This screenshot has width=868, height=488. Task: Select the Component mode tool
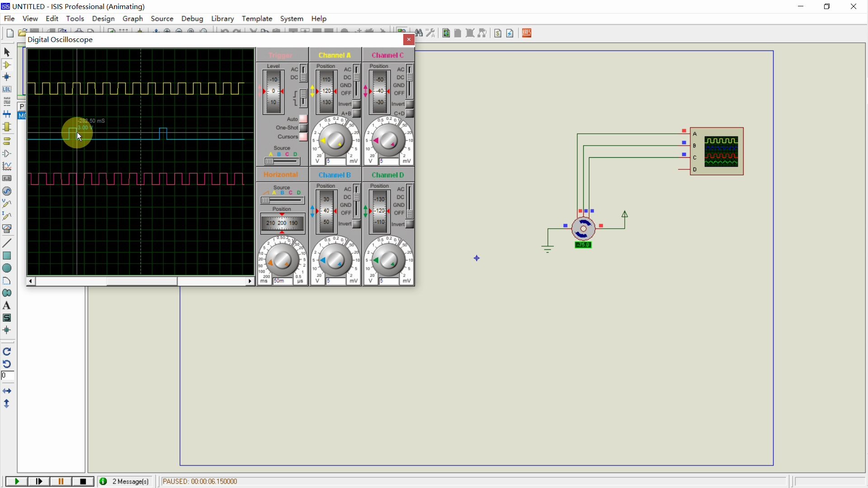pos(7,65)
